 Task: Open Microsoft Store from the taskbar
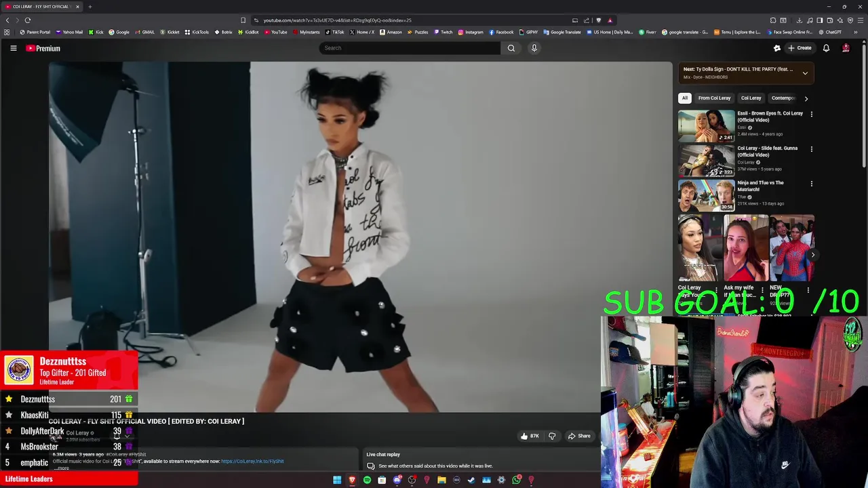pos(382,480)
